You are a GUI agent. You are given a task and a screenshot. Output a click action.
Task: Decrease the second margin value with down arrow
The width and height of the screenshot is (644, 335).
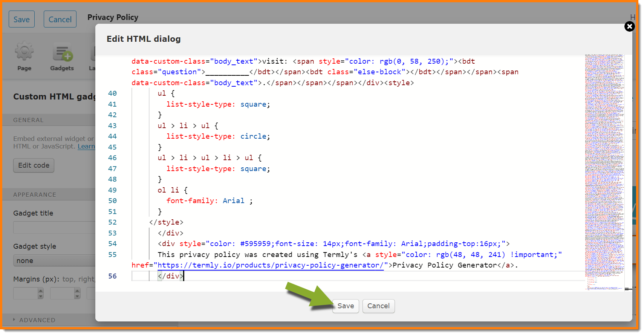point(77,296)
